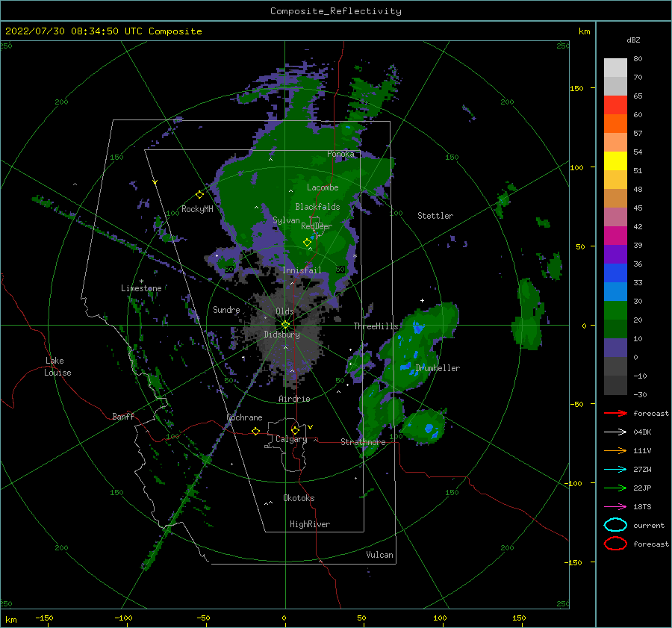Image resolution: width=672 pixels, height=628 pixels.
Task: Pick the royal blue 33–36 dBZ swatch
Action: tap(615, 273)
